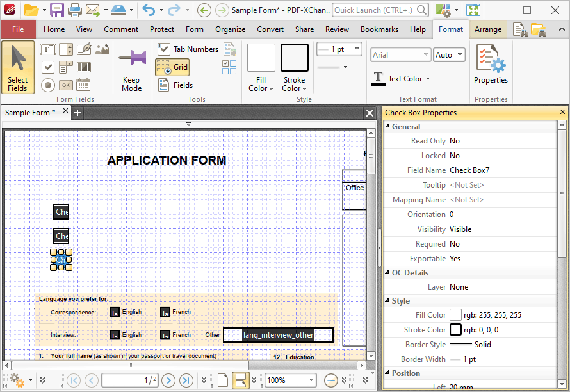Click the lang_interview_other text field

coord(278,335)
